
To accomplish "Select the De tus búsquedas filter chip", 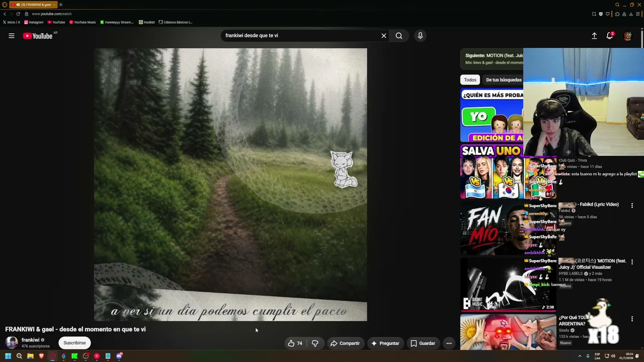I will (503, 80).
